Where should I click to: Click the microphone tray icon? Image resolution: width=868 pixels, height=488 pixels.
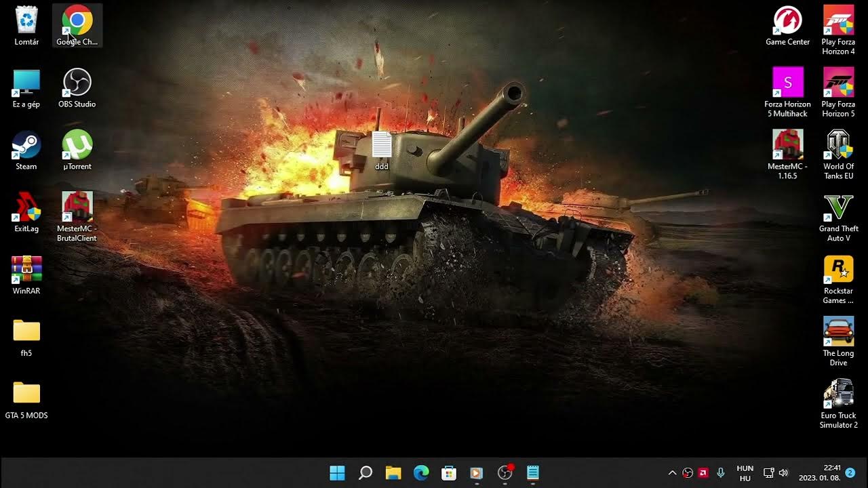[x=720, y=473]
